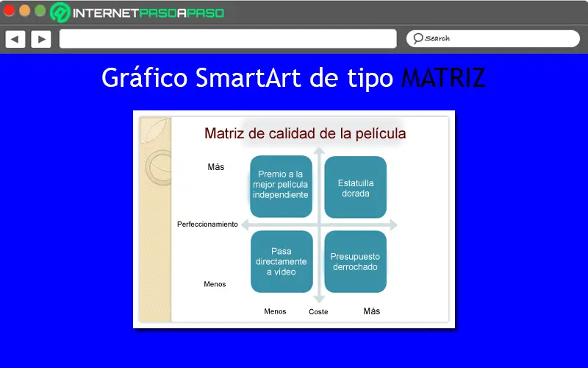The width and height of the screenshot is (588, 368).
Task: Click the magnifying glass search icon
Action: point(417,38)
